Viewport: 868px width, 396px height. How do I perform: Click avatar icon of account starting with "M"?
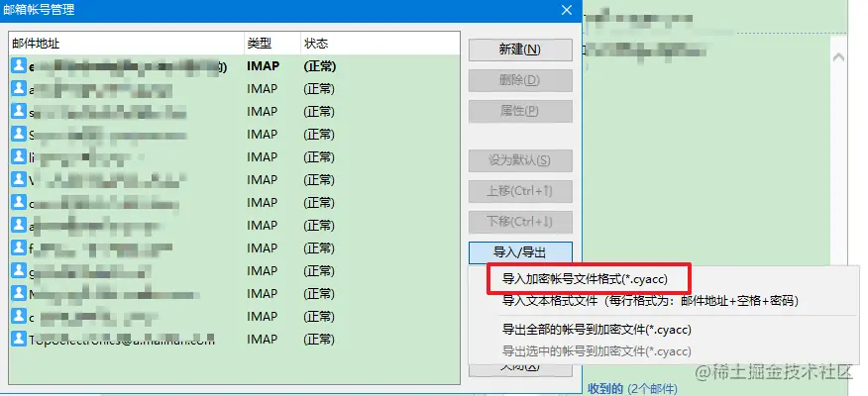19,293
